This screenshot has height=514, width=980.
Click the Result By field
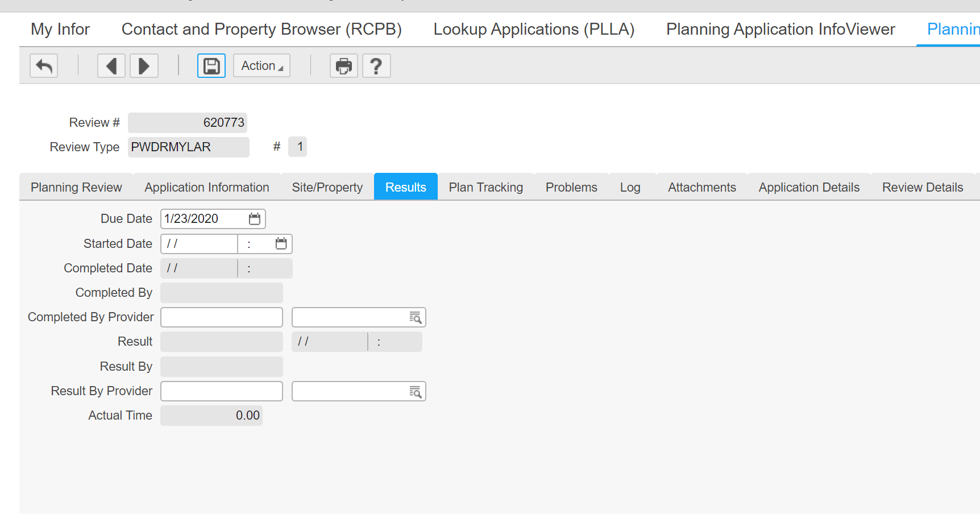(222, 367)
